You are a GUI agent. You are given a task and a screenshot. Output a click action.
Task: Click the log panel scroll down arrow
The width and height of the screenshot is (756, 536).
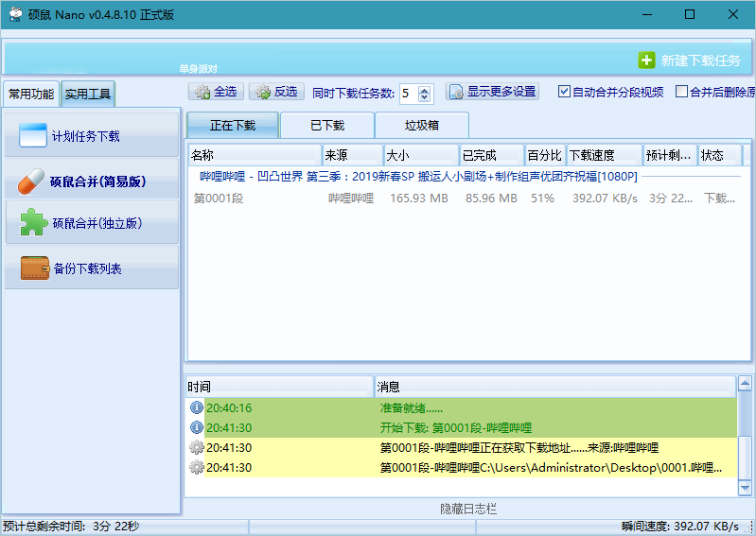(x=745, y=488)
